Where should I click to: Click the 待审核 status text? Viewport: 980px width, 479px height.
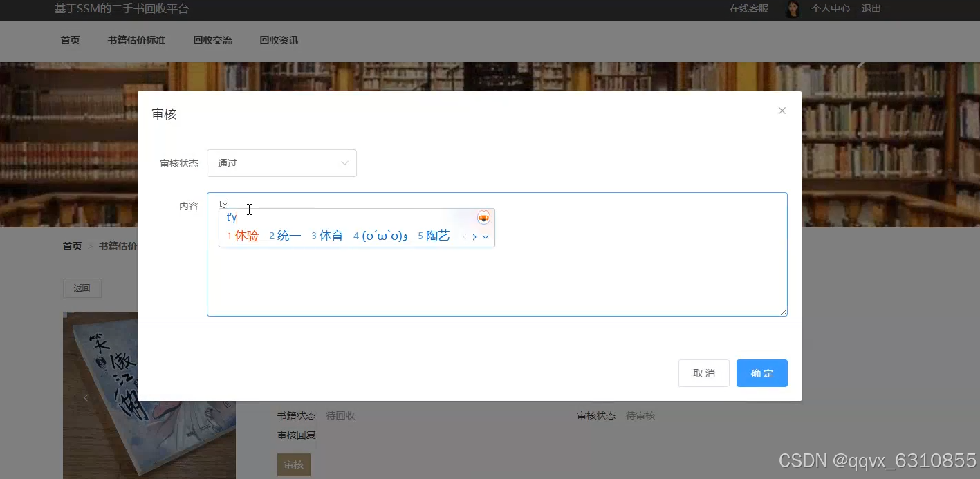pos(640,415)
